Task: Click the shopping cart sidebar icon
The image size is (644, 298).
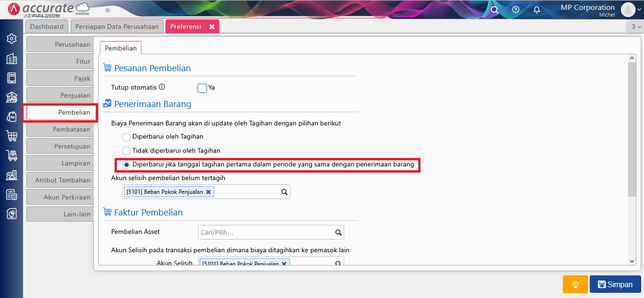Action: [x=11, y=136]
